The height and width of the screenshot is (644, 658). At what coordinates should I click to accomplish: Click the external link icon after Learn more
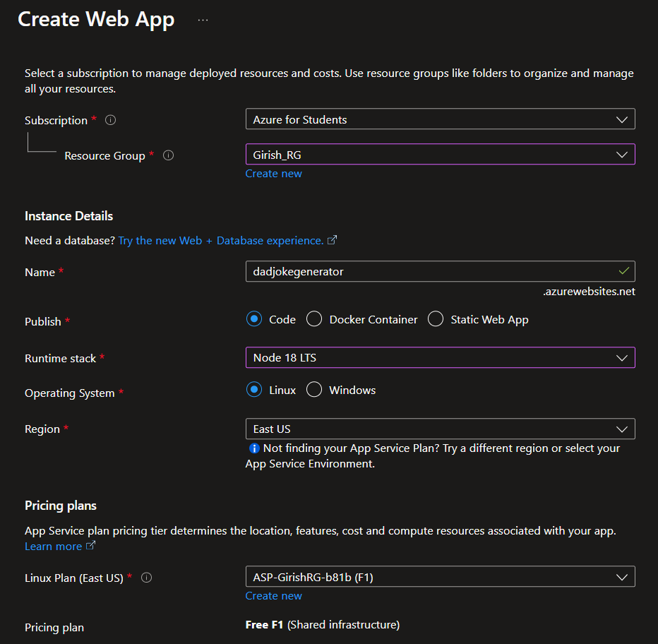tap(90, 547)
